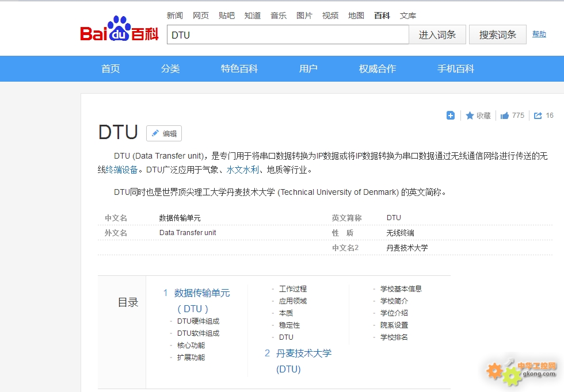
Task: Open the 网页 top navigation link
Action: tap(201, 16)
